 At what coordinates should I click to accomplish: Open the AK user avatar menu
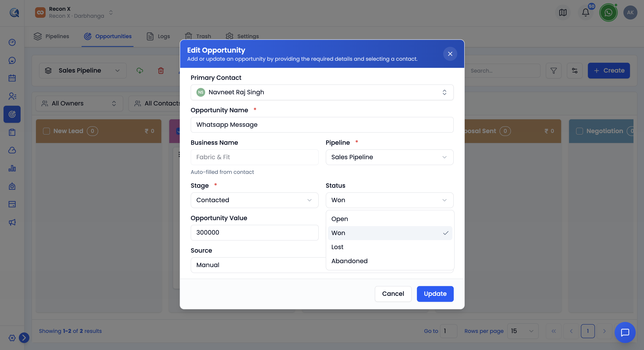point(630,12)
